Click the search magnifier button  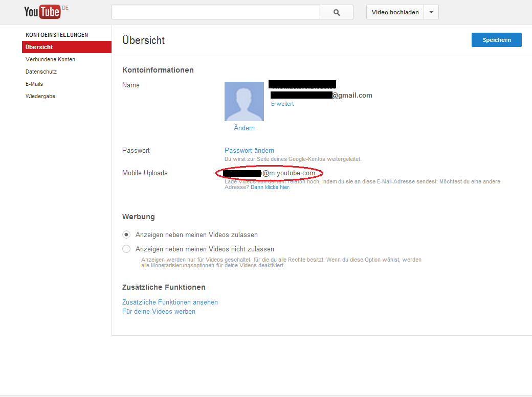(337, 12)
